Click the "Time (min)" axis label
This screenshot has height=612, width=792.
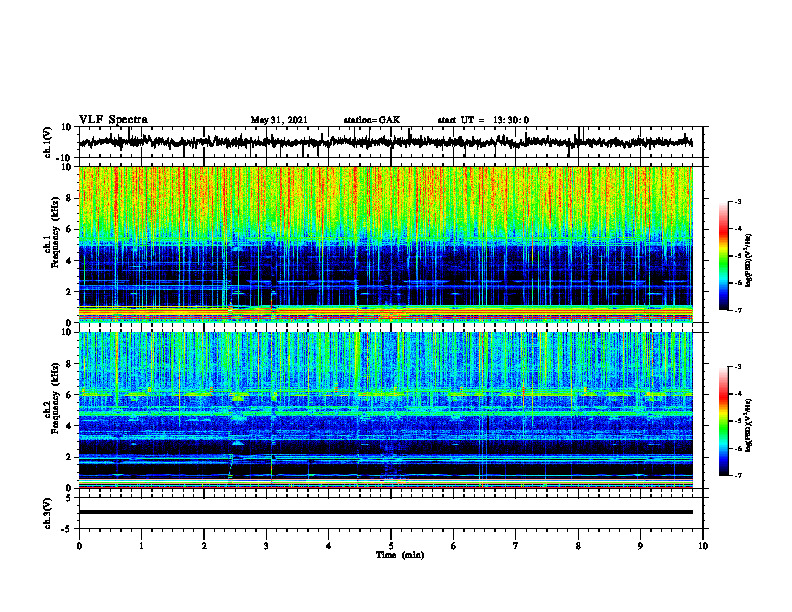400,555
